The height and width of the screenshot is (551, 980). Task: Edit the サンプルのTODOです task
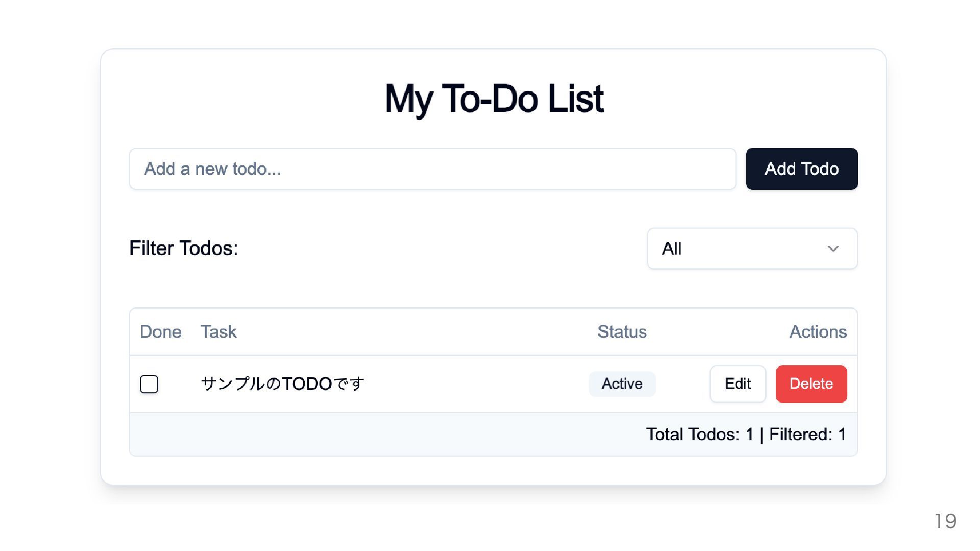pos(738,384)
